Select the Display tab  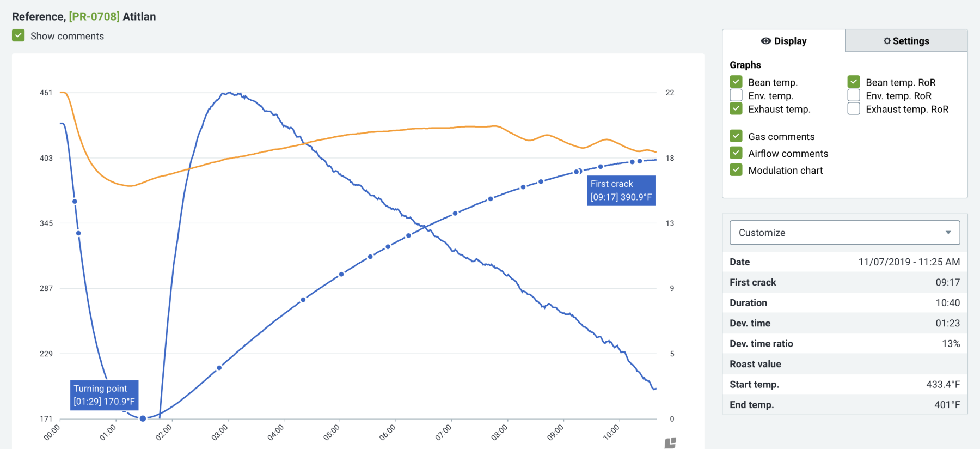[784, 41]
